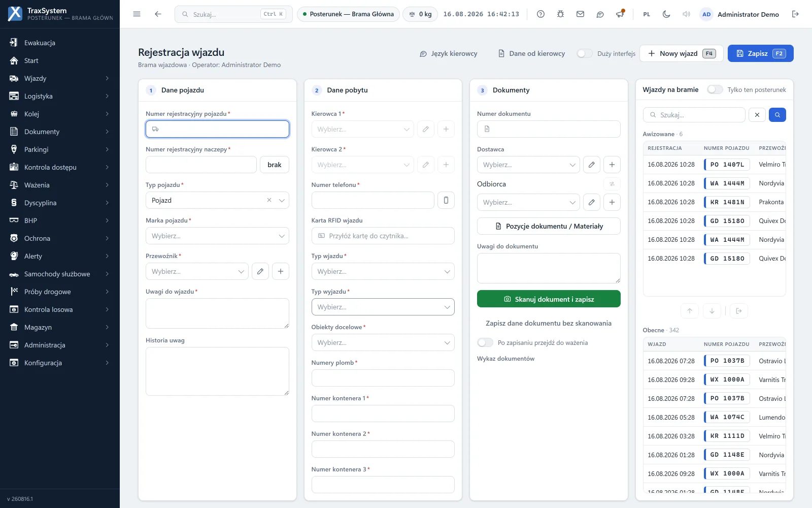Click the logout icon

pyautogui.click(x=795, y=14)
